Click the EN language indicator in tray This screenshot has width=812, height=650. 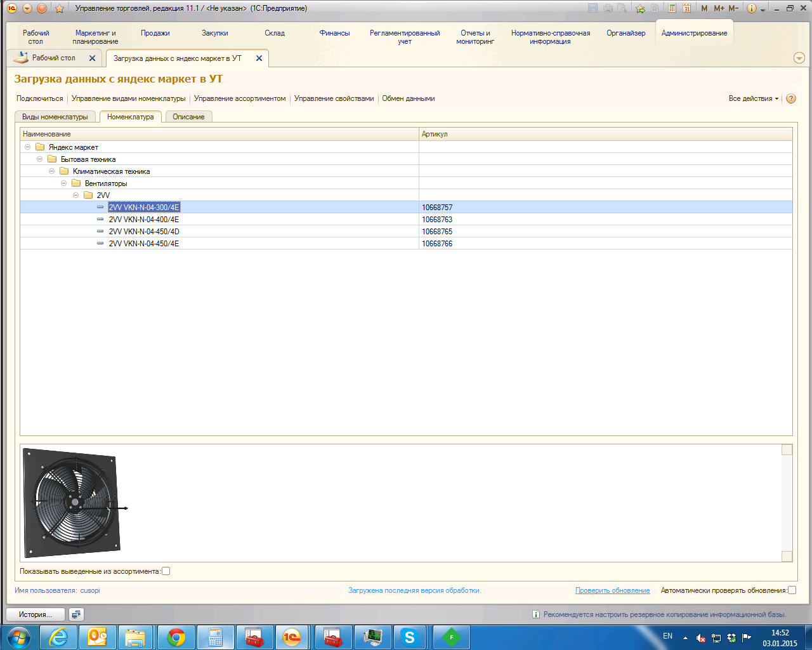coord(667,636)
